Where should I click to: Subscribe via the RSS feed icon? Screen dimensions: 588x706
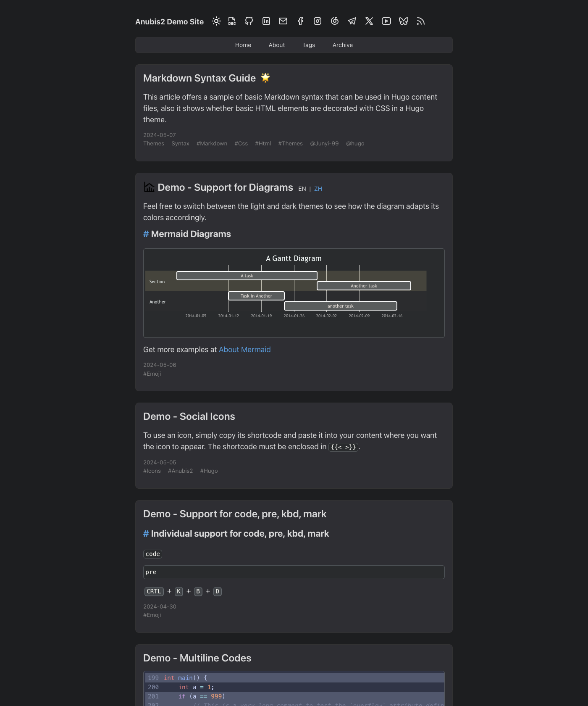click(420, 21)
